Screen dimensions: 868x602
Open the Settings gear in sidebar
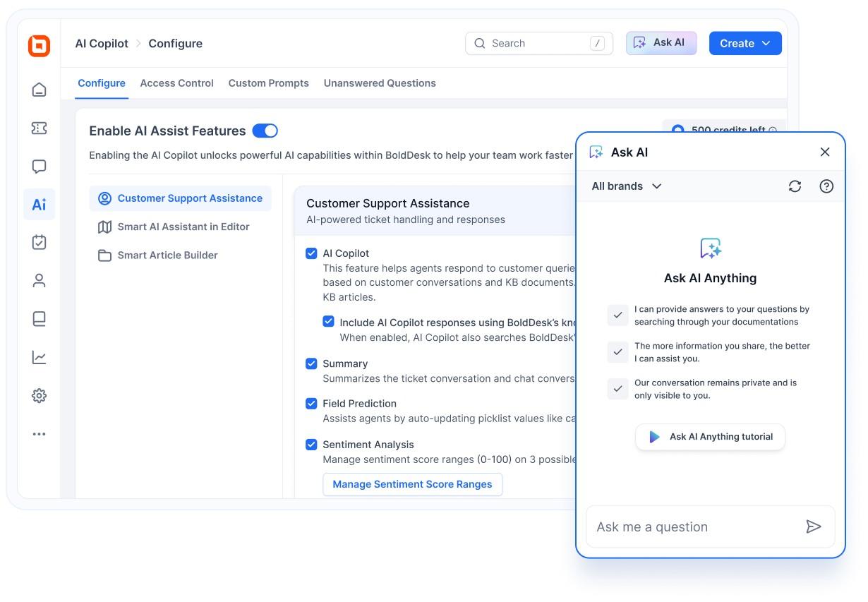pyautogui.click(x=40, y=396)
